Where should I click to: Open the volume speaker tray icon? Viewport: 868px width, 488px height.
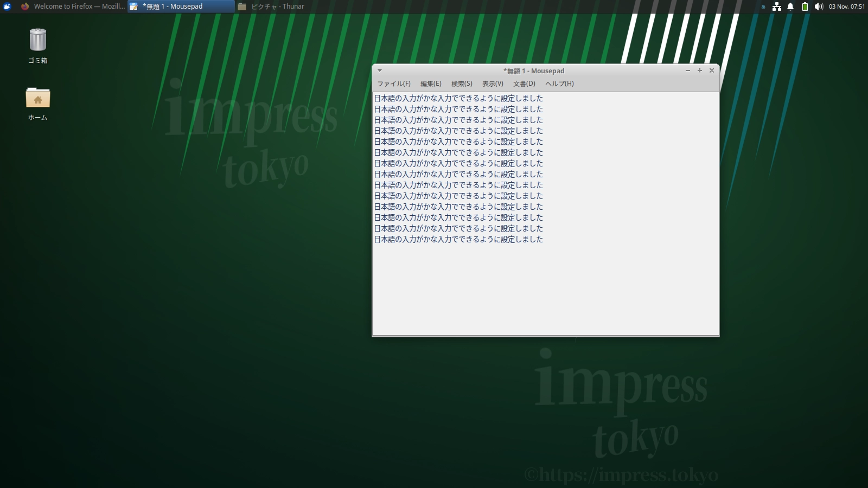click(x=819, y=7)
